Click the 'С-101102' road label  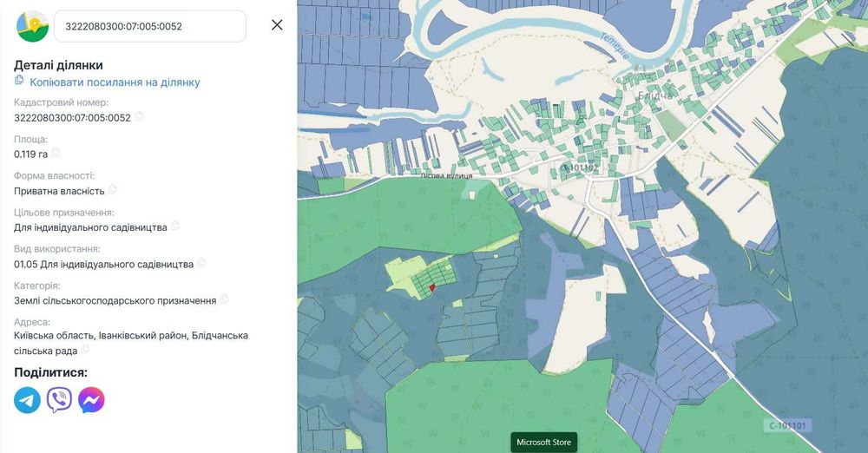pyautogui.click(x=580, y=167)
